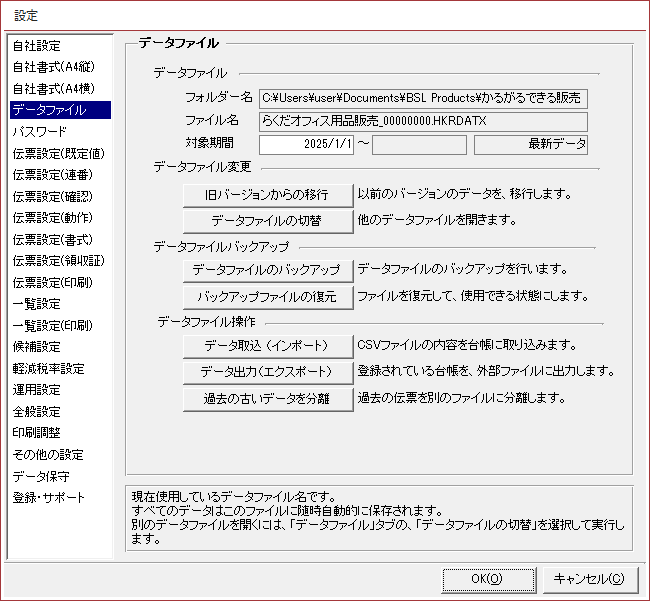Start データファイルのバックアップ
This screenshot has height=601, width=650.
tap(268, 270)
